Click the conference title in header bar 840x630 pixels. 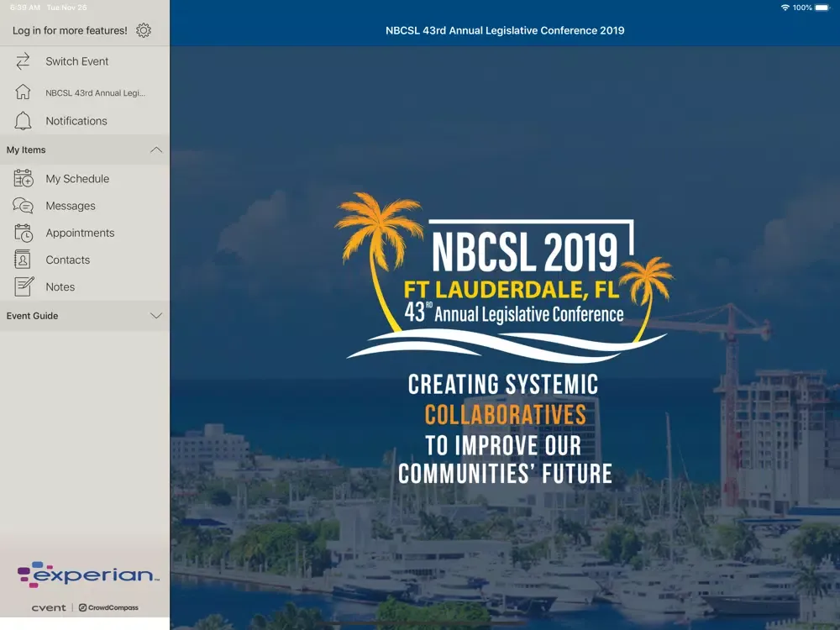click(505, 30)
